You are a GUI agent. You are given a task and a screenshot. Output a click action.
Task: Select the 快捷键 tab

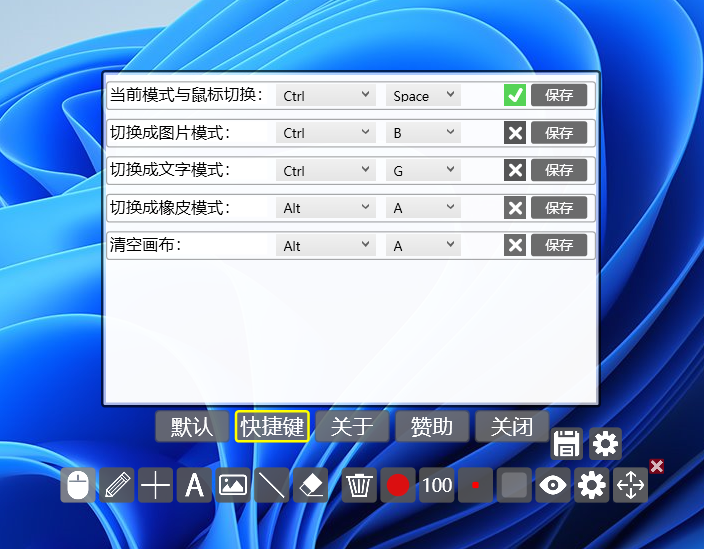click(x=272, y=426)
